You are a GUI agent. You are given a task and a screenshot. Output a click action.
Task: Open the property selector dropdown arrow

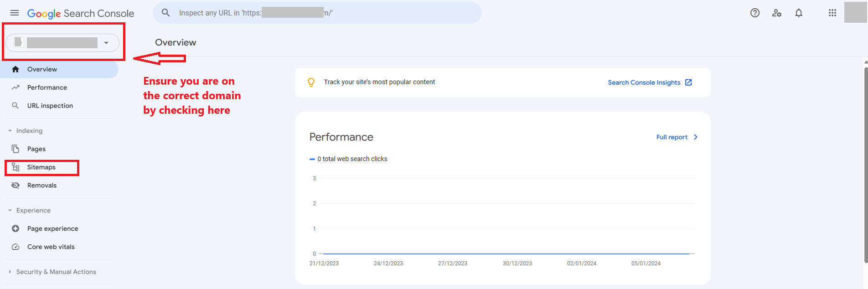tap(106, 43)
